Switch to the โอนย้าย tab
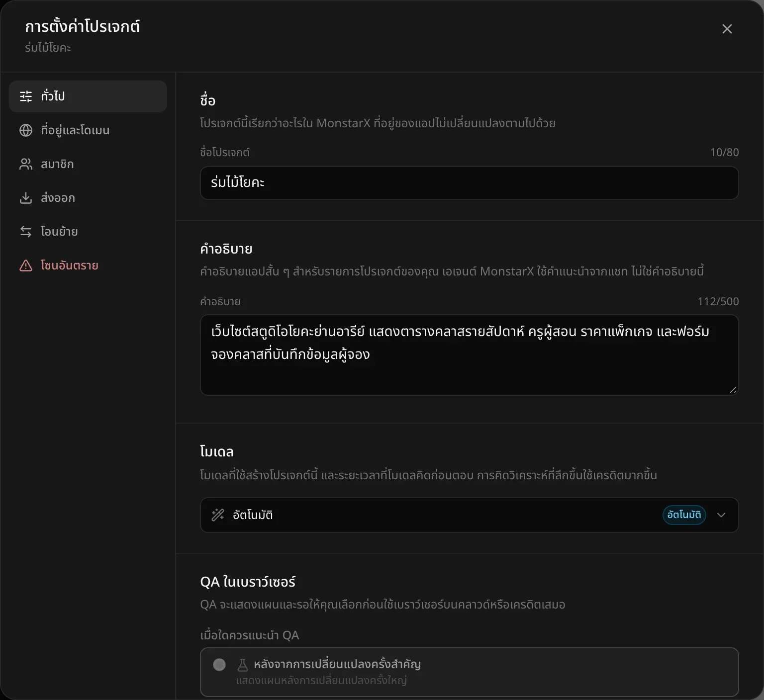The width and height of the screenshot is (764, 700). point(88,232)
